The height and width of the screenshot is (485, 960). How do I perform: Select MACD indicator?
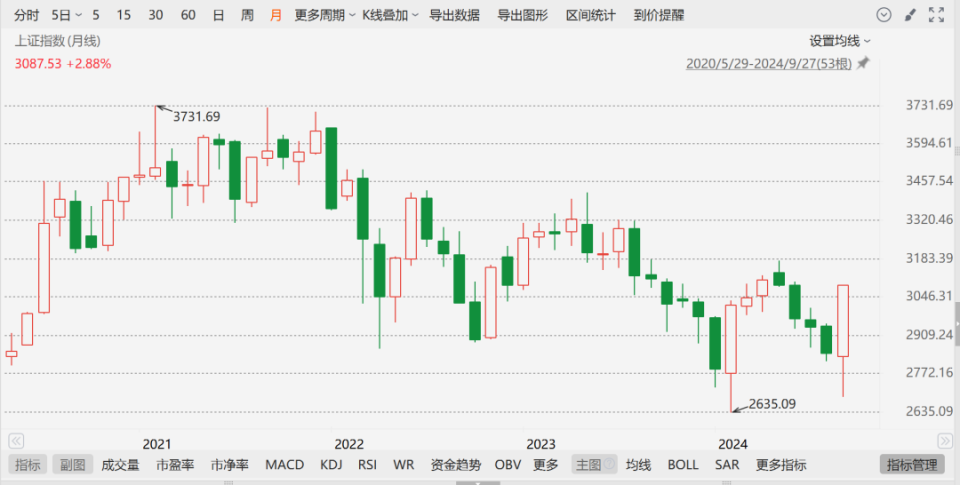(284, 465)
